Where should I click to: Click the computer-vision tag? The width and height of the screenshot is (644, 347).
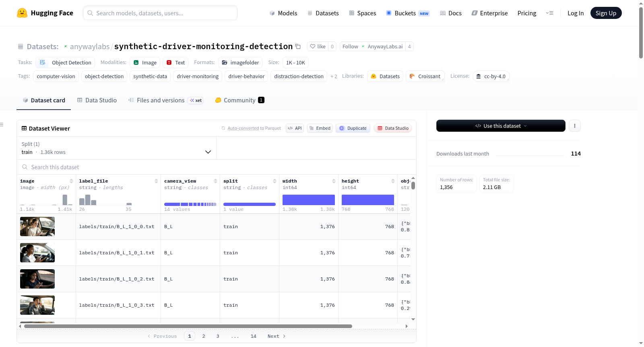(56, 76)
